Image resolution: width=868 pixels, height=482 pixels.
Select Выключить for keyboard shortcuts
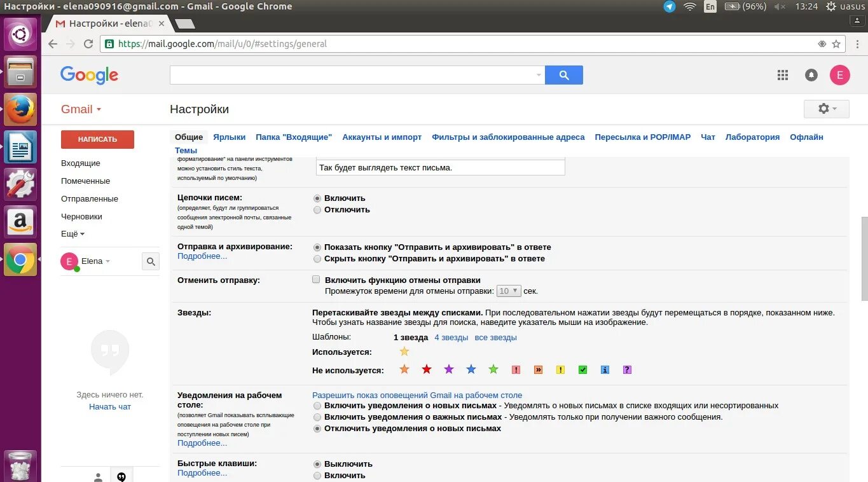[317, 464]
